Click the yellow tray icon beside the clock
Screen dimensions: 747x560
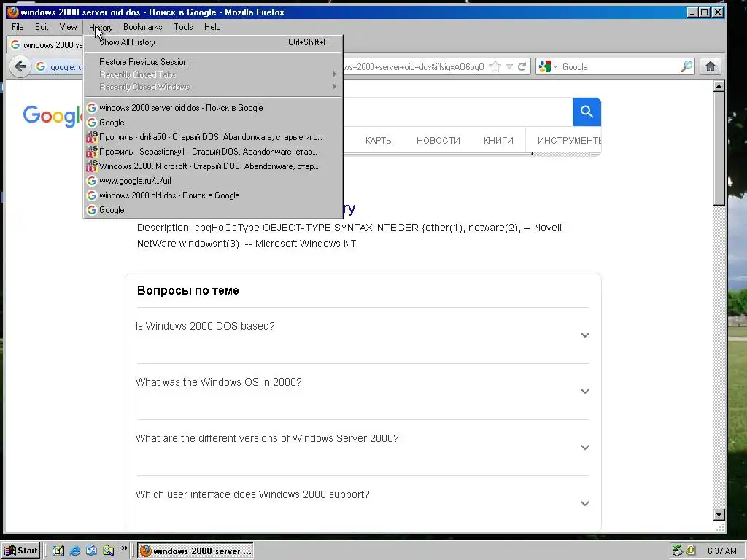pyautogui.click(x=691, y=551)
